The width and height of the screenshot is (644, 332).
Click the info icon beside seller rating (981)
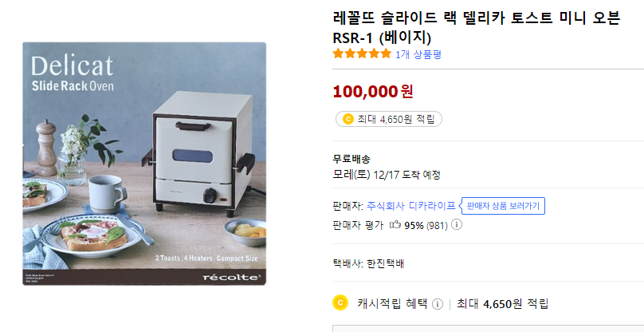pos(457,225)
